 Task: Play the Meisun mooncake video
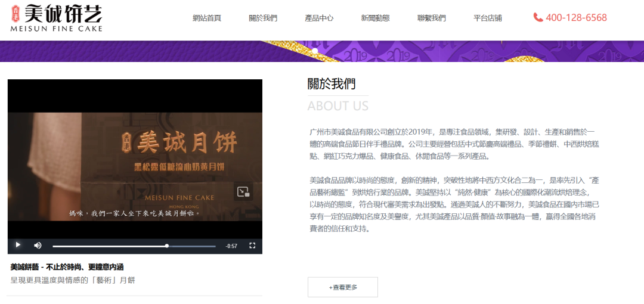pyautogui.click(x=18, y=245)
